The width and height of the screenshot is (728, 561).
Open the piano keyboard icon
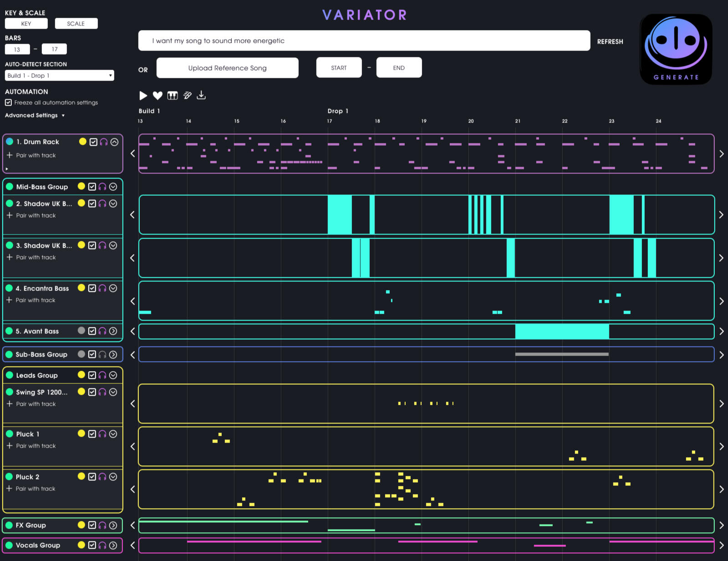click(173, 96)
